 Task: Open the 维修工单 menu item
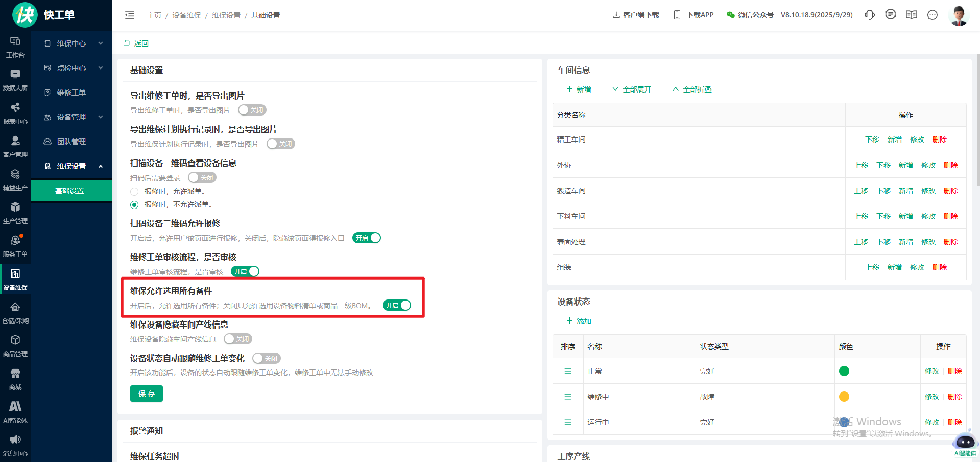pyautogui.click(x=71, y=93)
